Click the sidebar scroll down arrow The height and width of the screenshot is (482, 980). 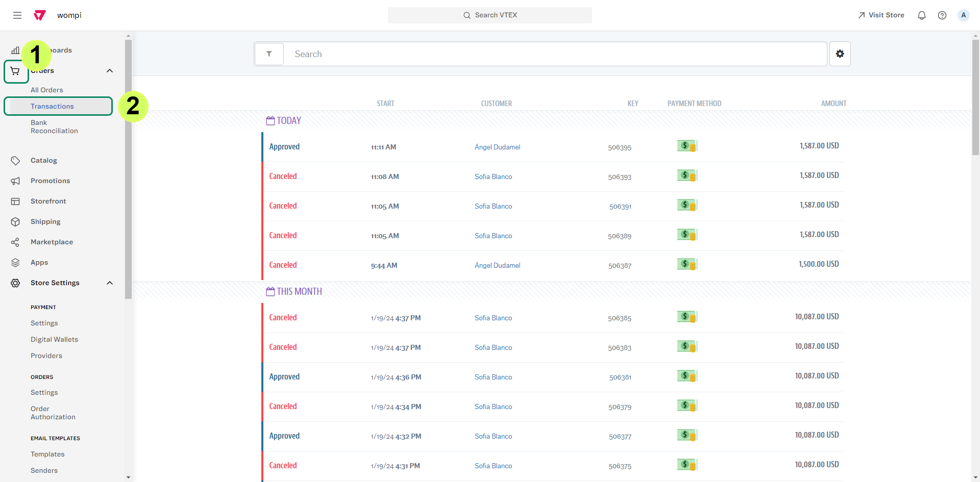pyautogui.click(x=128, y=477)
